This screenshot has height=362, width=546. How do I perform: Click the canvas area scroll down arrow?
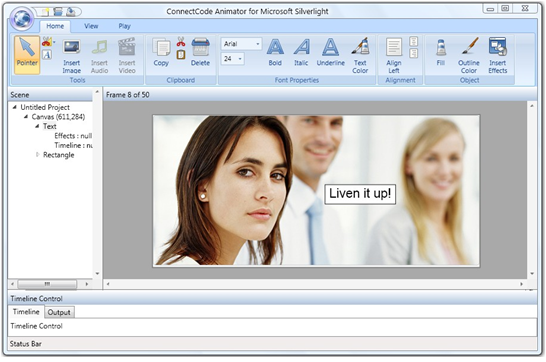pos(532,274)
